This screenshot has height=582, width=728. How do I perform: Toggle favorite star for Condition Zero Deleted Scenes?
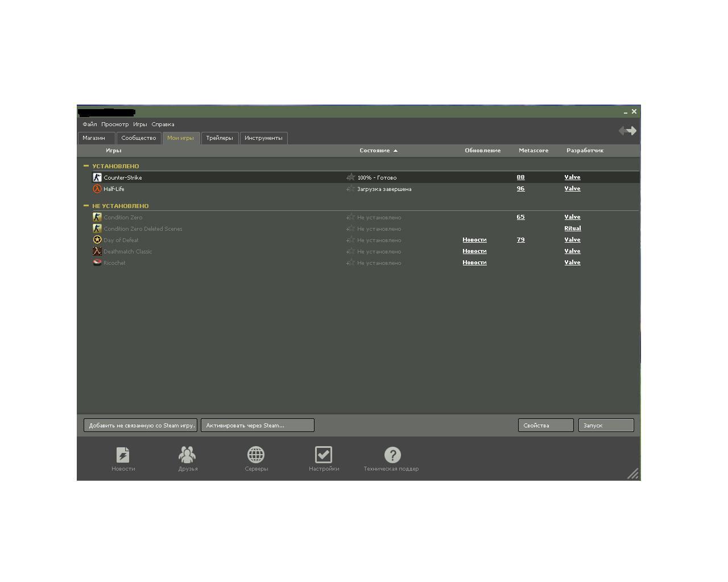tap(351, 228)
